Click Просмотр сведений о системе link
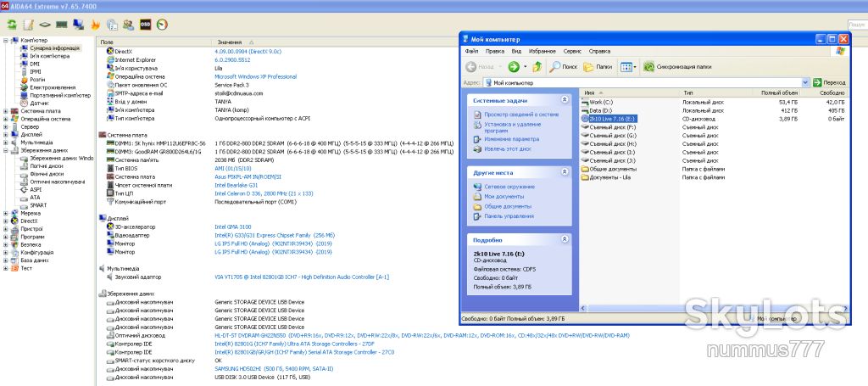 [x=521, y=115]
